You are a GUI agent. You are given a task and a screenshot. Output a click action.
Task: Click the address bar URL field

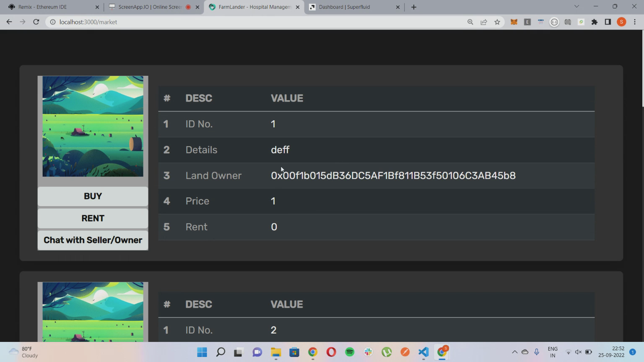click(252, 22)
